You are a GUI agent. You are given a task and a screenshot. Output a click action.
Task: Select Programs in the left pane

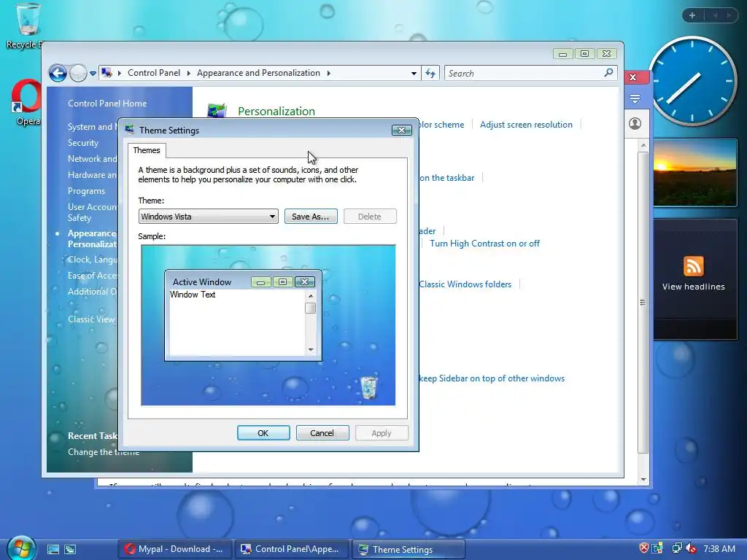tap(86, 191)
